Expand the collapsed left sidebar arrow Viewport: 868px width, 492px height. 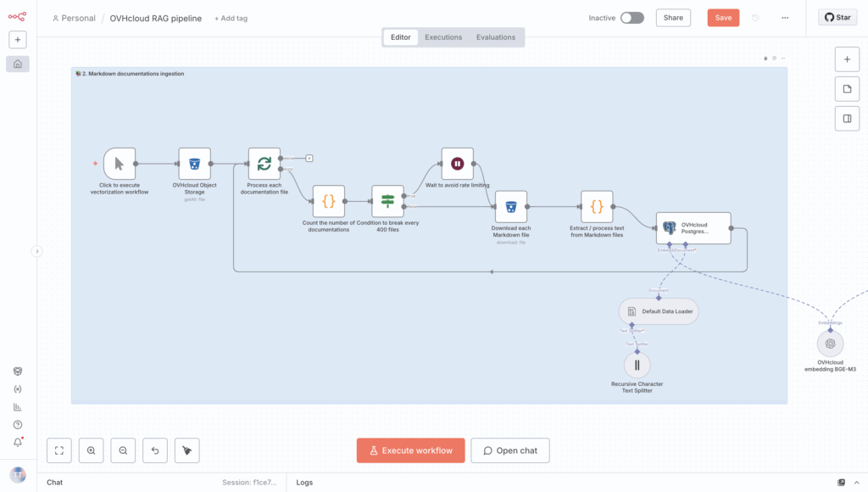point(36,251)
